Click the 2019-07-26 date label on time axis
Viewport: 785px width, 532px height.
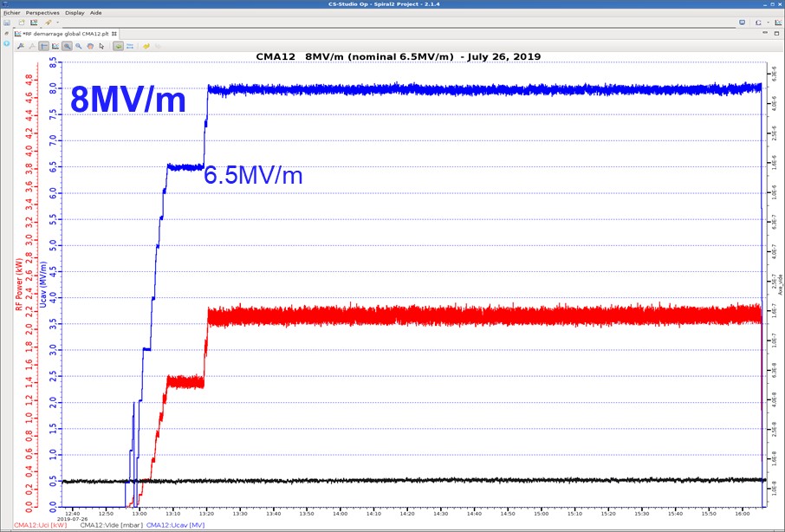[72, 519]
